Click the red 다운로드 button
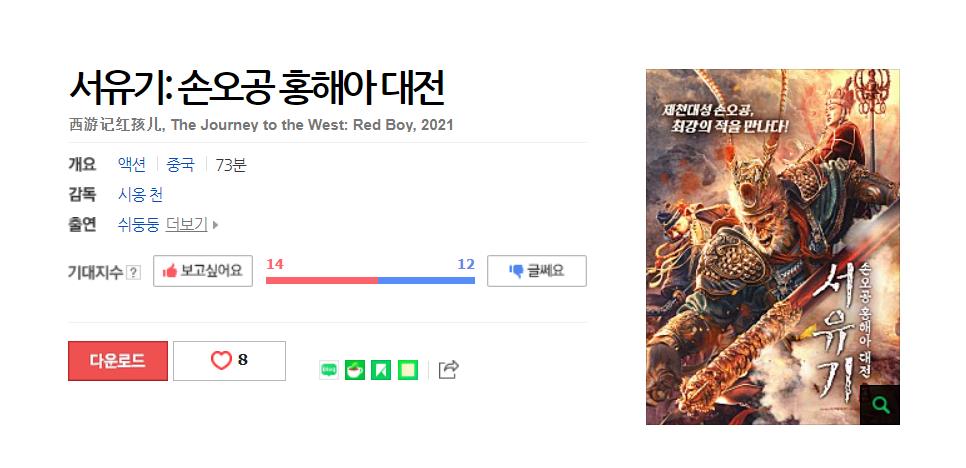 coord(118,361)
